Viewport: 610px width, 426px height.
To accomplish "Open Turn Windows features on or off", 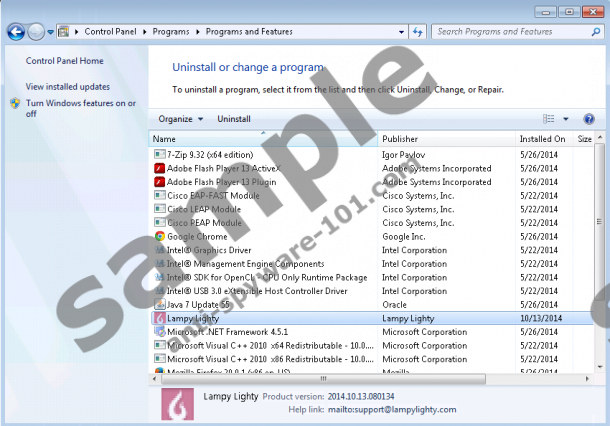I will pyautogui.click(x=80, y=108).
